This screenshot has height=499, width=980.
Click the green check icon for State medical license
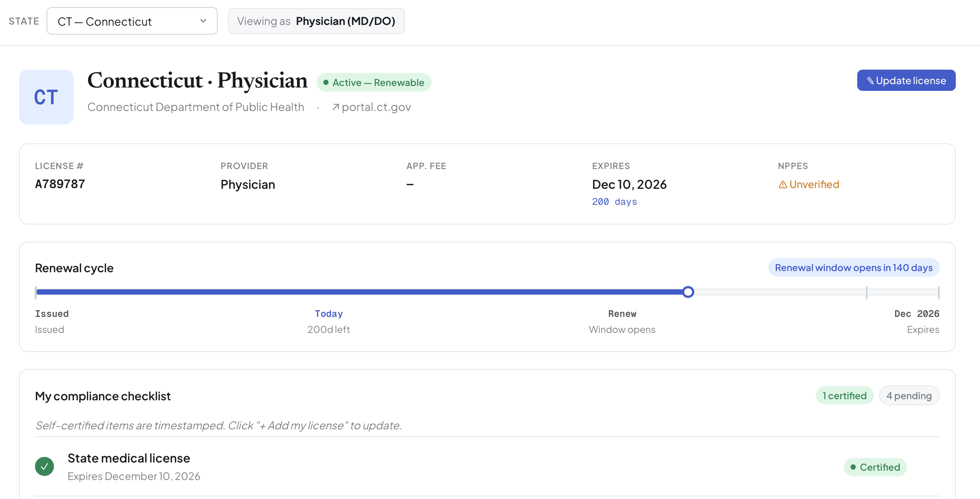pyautogui.click(x=45, y=466)
